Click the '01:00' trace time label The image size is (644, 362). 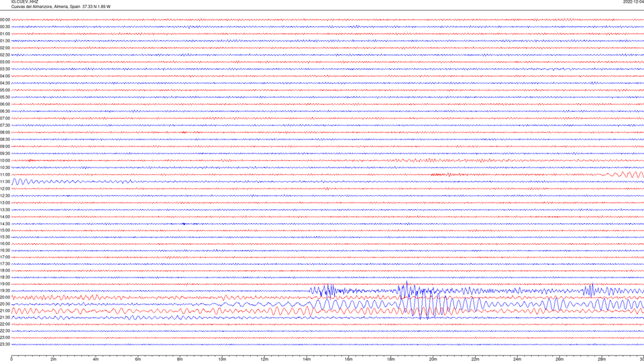pyautogui.click(x=5, y=34)
